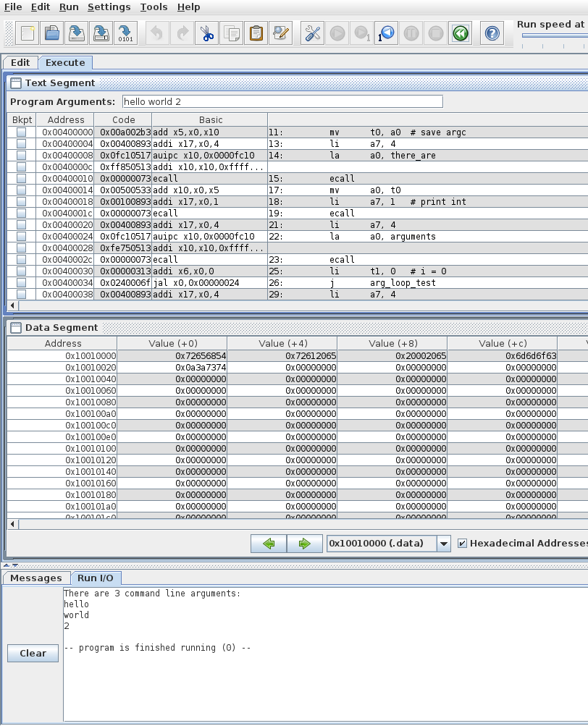Viewport: 588px width, 726px height.
Task: Enable breakpoint at address 0x00400014
Action: (21, 190)
